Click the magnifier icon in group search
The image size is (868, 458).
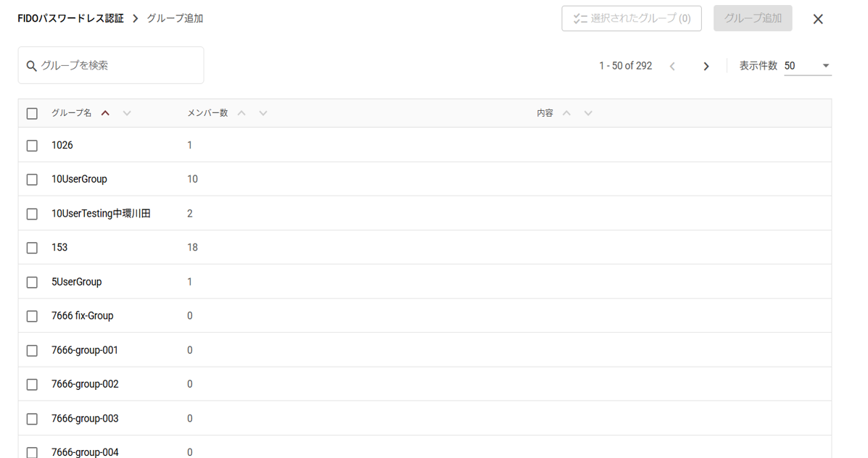32,66
